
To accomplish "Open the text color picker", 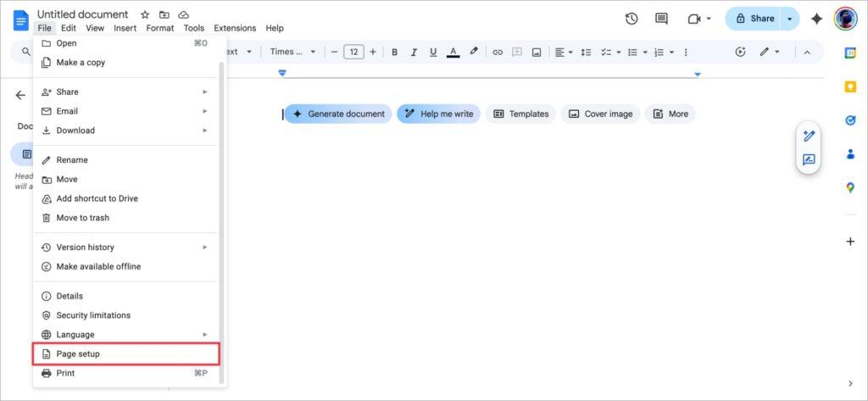I will coord(453,52).
